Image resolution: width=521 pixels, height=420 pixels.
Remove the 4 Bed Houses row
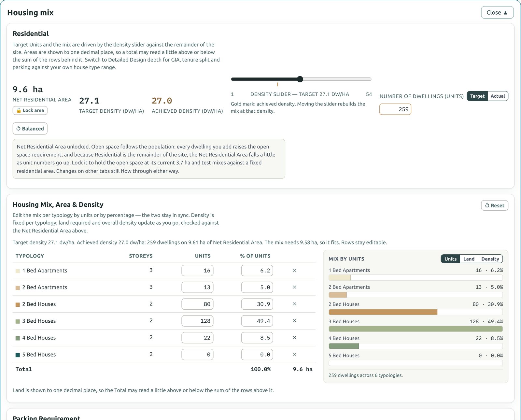(294, 338)
